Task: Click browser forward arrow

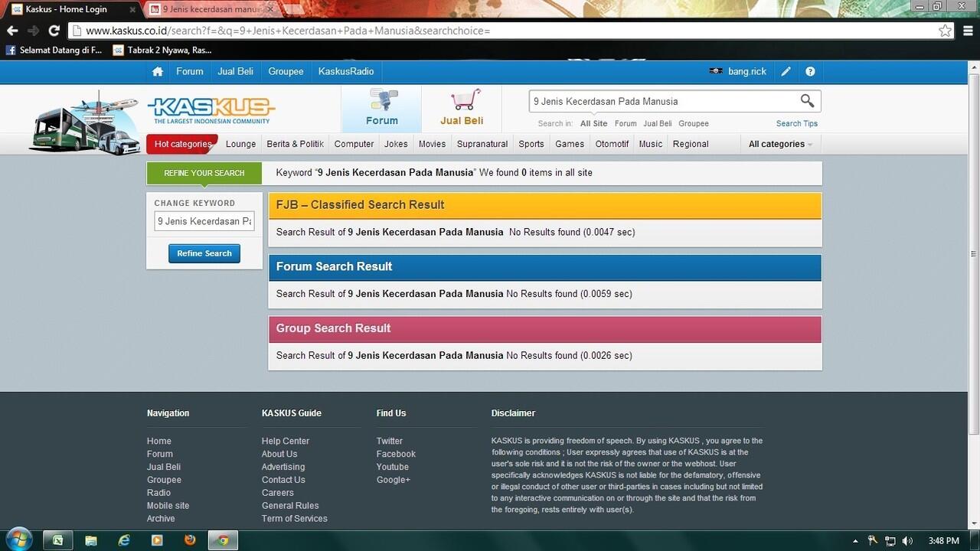Action: [33, 31]
